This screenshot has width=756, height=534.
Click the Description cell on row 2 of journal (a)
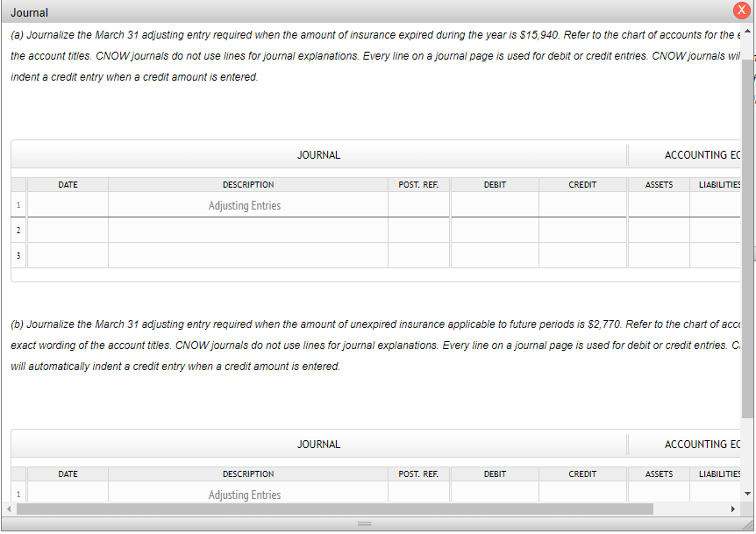pyautogui.click(x=248, y=230)
